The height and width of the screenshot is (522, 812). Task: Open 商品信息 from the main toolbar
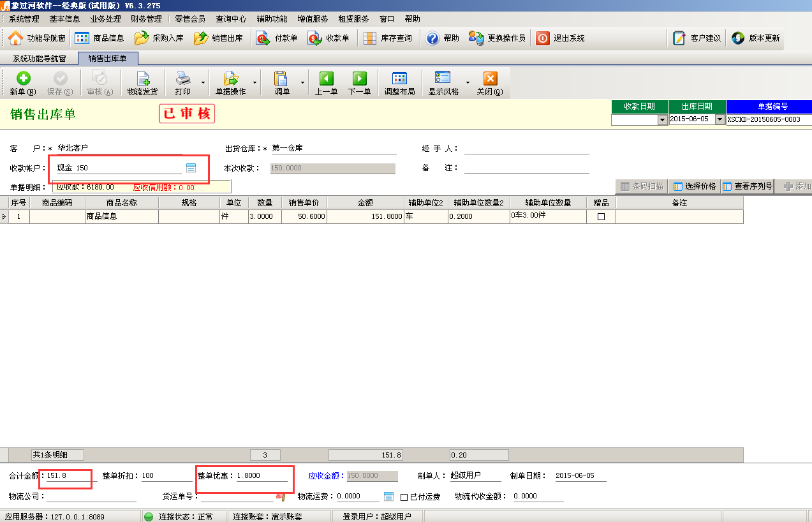click(x=99, y=38)
